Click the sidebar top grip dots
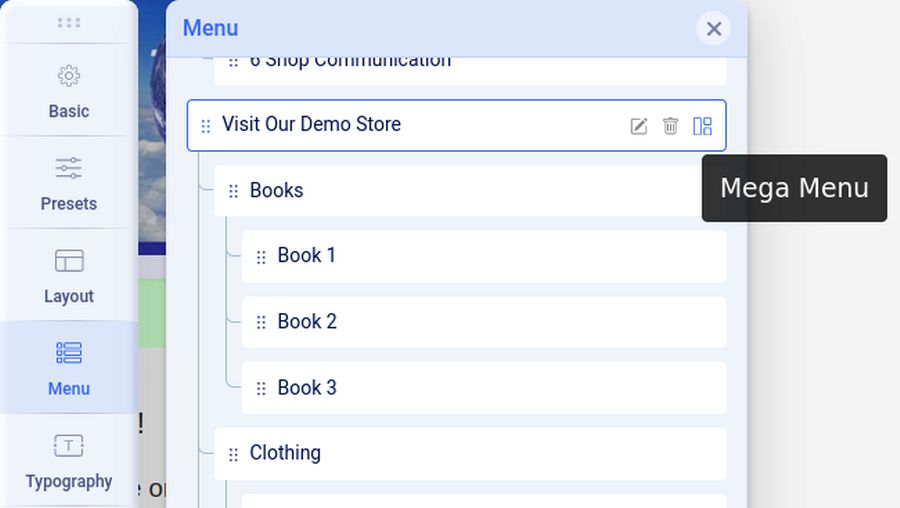 point(69,22)
